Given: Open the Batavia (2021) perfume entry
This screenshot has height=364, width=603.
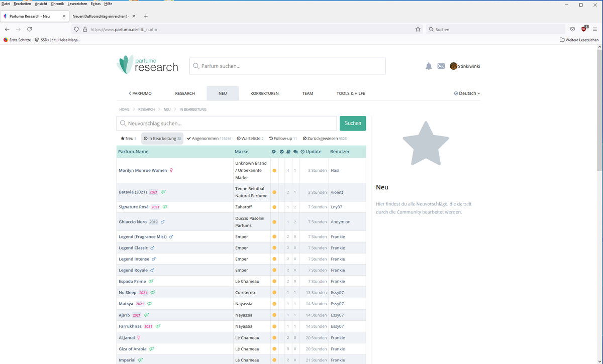Looking at the screenshot, I should point(133,192).
